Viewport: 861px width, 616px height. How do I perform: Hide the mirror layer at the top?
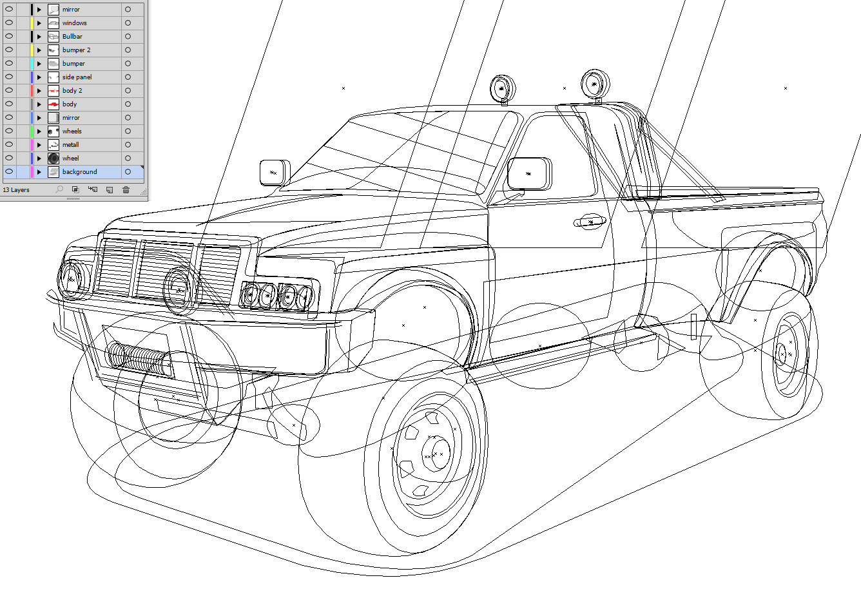tap(8, 9)
